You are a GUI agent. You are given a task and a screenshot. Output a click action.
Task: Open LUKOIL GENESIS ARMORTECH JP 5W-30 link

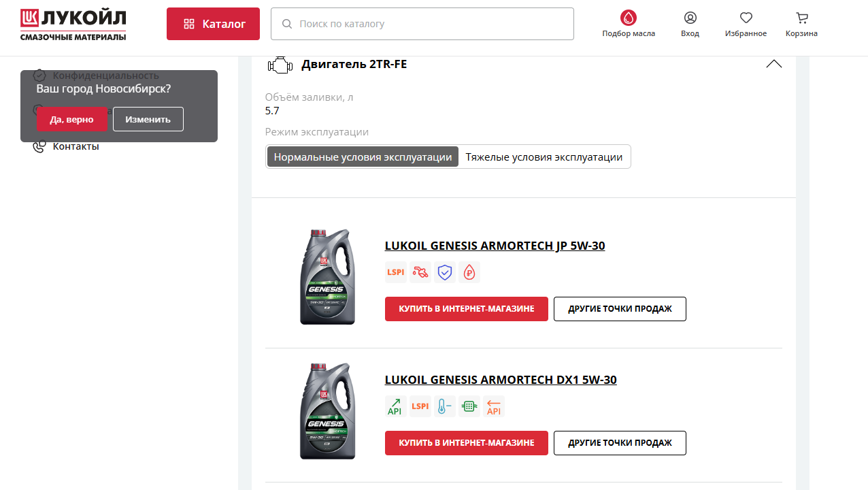pyautogui.click(x=495, y=246)
